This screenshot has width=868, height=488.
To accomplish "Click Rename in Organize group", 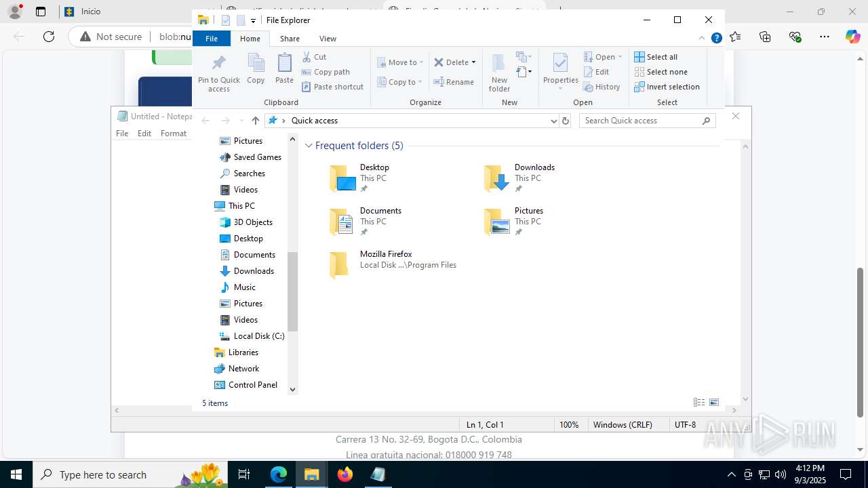I will click(454, 82).
